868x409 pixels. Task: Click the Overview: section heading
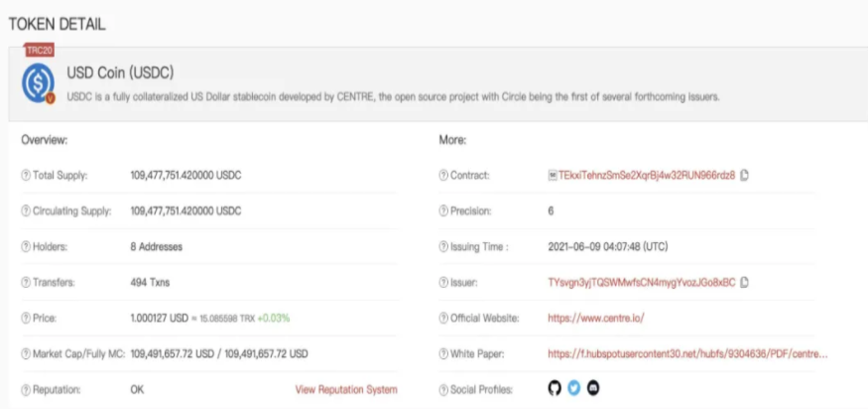(45, 140)
